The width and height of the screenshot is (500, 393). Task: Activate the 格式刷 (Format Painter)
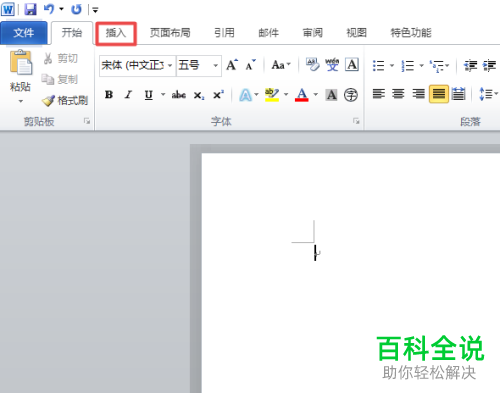(x=65, y=100)
